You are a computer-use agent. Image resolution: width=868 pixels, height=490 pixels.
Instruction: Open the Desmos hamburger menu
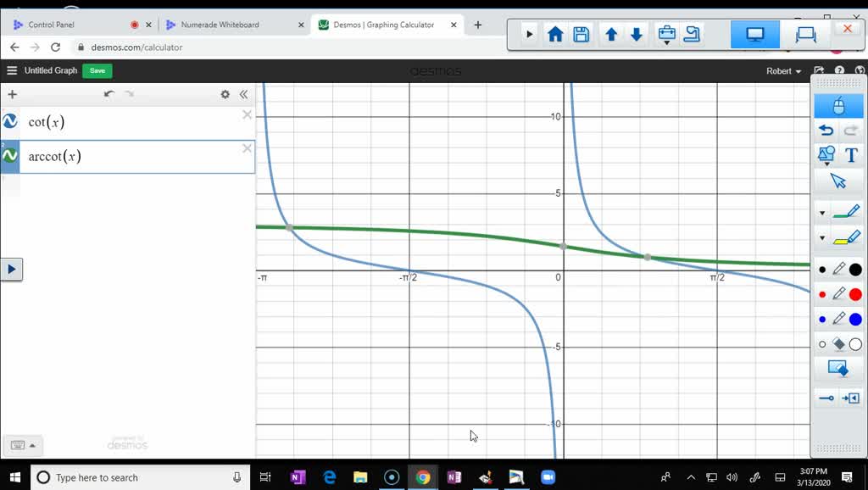point(12,71)
